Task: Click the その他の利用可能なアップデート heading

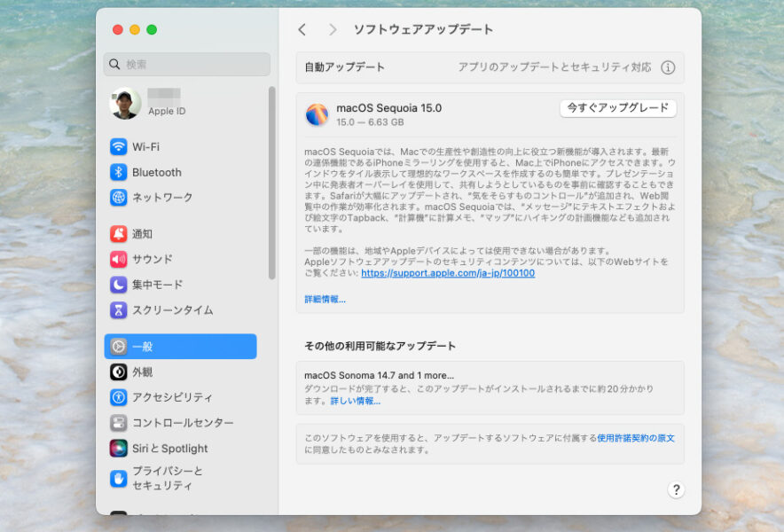Action: point(380,346)
